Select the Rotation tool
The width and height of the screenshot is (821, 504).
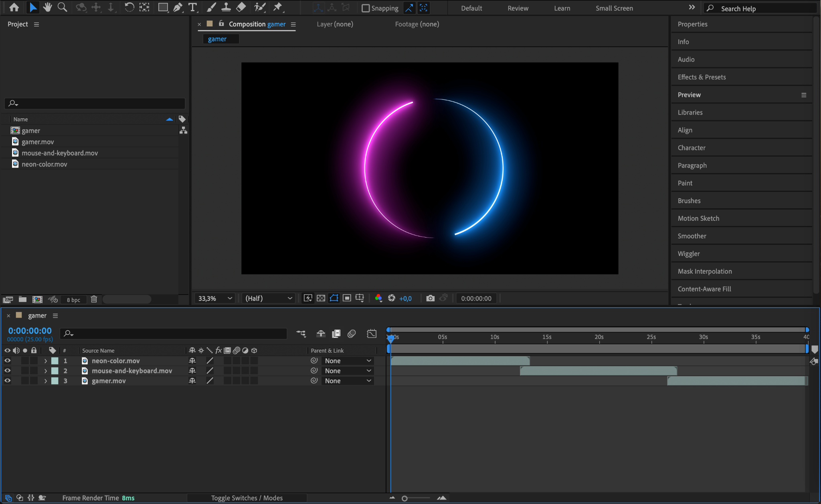(129, 7)
